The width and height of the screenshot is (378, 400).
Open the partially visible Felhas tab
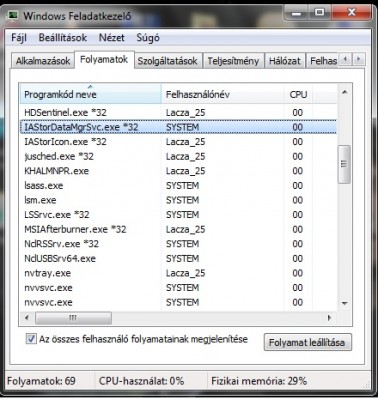click(323, 61)
